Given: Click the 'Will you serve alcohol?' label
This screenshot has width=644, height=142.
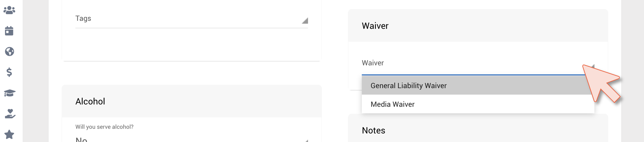Looking at the screenshot, I should tap(104, 127).
